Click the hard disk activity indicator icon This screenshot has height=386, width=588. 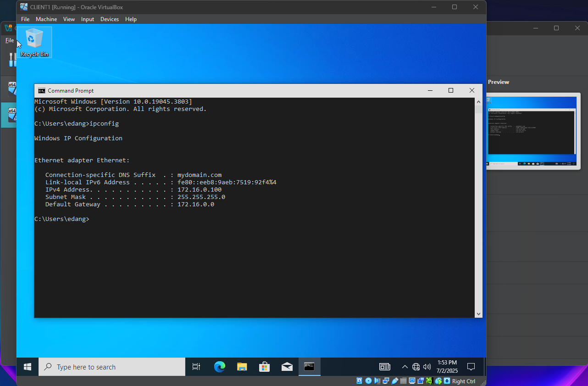(360, 381)
